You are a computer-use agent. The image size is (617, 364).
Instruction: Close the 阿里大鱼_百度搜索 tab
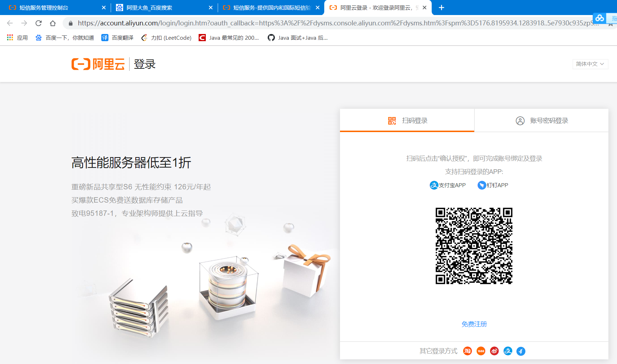[x=211, y=8]
